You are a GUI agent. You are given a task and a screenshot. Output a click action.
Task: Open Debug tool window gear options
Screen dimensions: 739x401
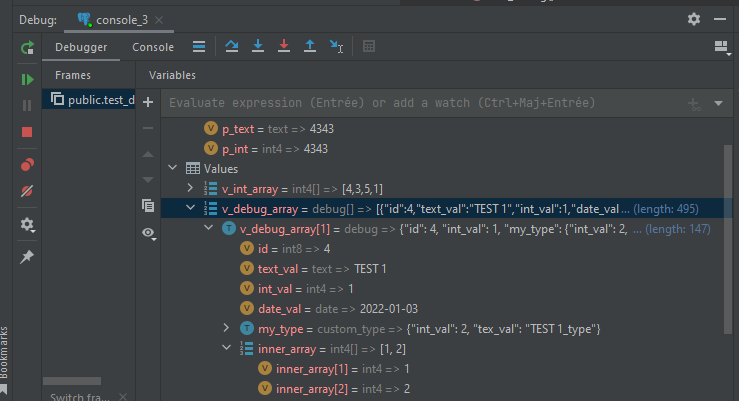point(694,19)
